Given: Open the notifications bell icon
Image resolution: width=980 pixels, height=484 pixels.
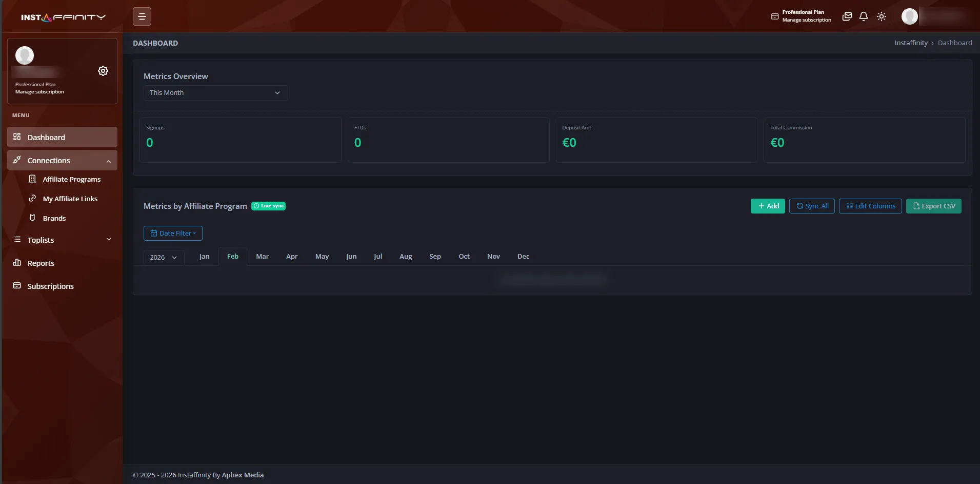Looking at the screenshot, I should (864, 16).
